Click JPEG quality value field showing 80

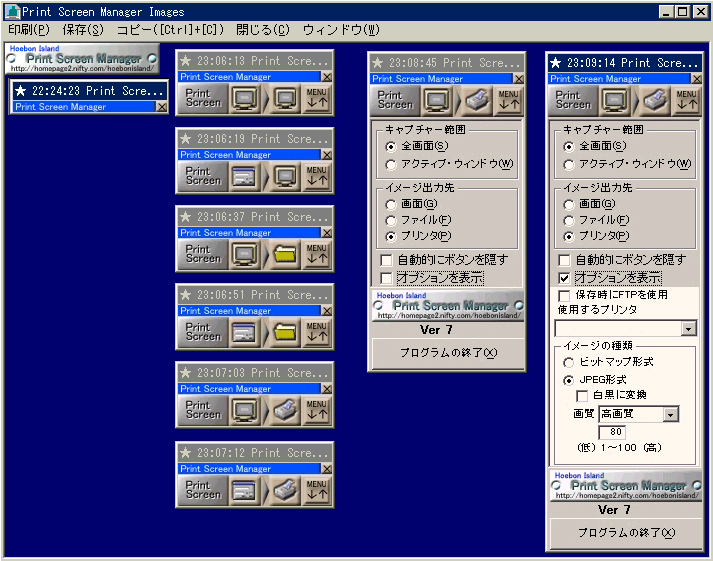click(612, 432)
